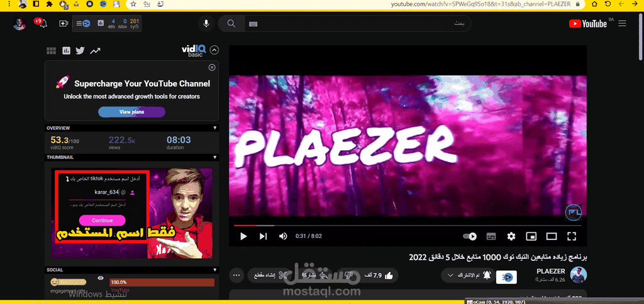This screenshot has width=644, height=304.
Task: Click the 100.0% YouTube engagement bar
Action: click(x=162, y=282)
